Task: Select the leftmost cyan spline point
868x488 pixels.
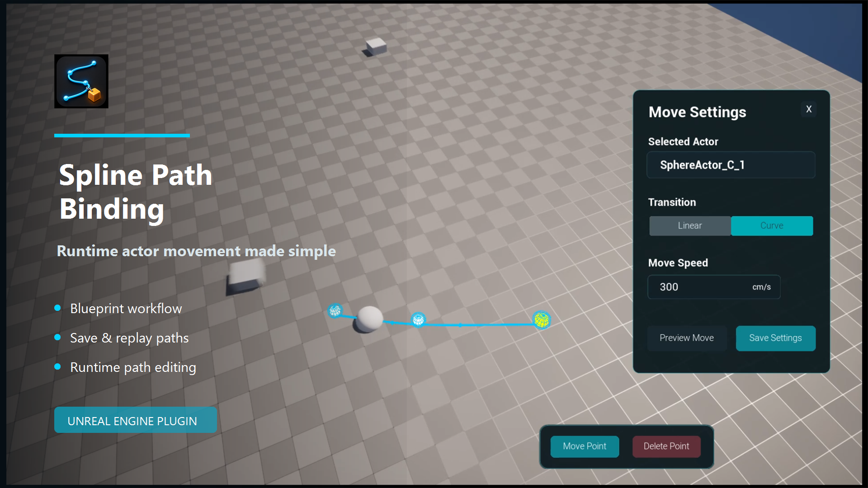Action: coord(335,310)
